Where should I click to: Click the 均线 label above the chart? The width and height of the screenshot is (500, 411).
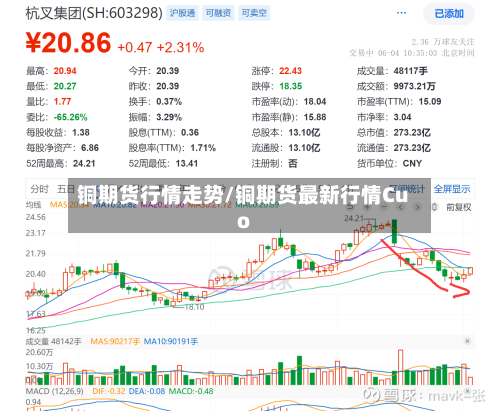click(x=33, y=205)
